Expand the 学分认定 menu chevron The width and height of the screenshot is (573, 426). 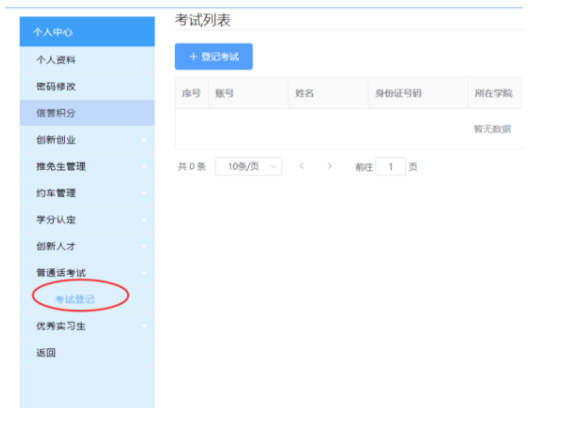coord(144,220)
